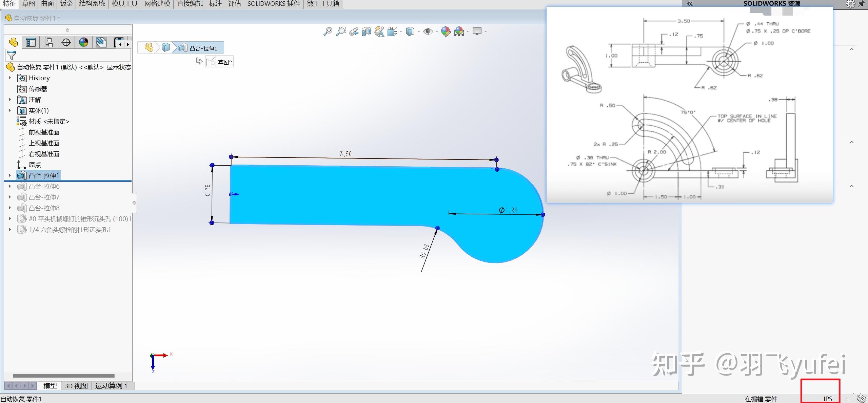Toggle Dynamic Annotation Views telescope icon
Image resolution: width=868 pixels, height=403 pixels.
point(379,31)
